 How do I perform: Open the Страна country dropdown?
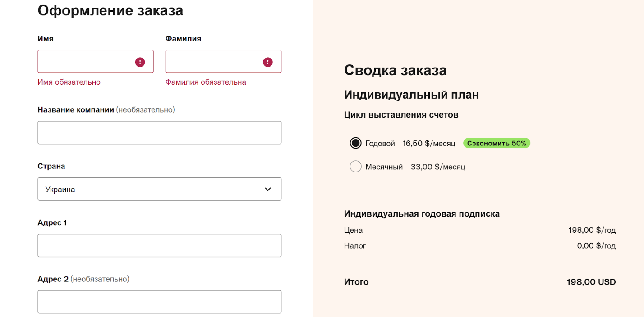tap(153, 189)
